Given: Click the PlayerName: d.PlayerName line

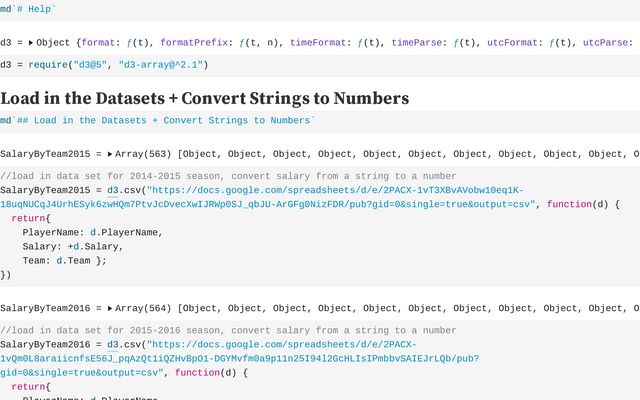Looking at the screenshot, I should point(92,232).
